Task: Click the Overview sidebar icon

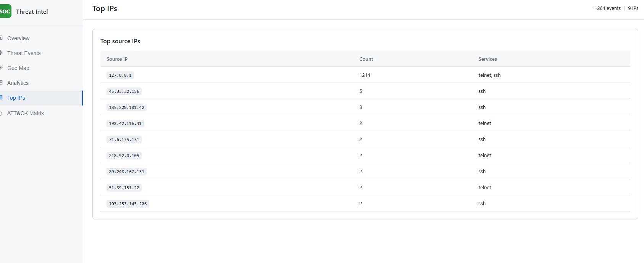Action: (2, 38)
